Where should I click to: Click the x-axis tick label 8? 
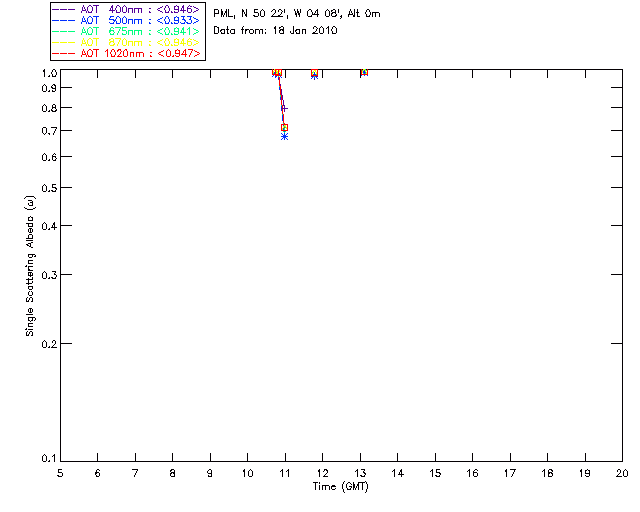point(173,473)
